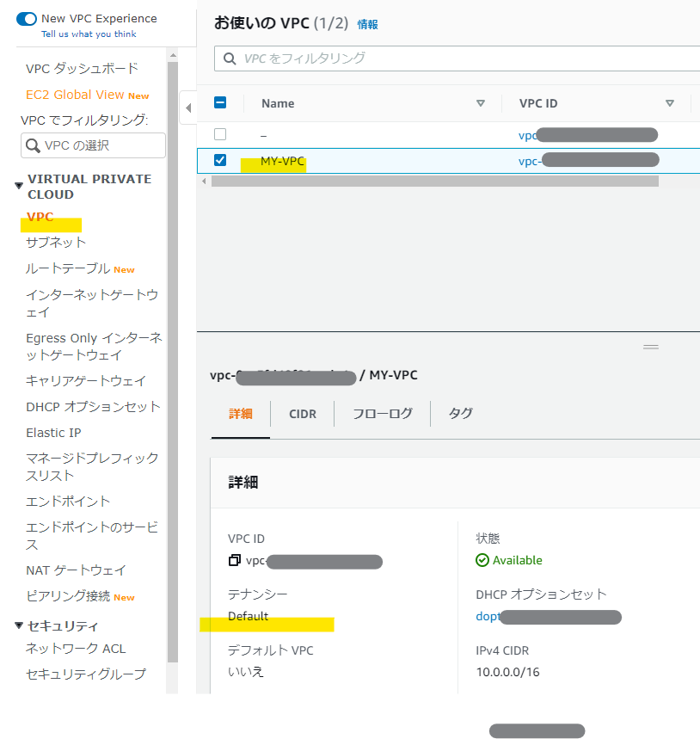Open the Tell us what you think link
The width and height of the screenshot is (700, 739).
tap(89, 34)
